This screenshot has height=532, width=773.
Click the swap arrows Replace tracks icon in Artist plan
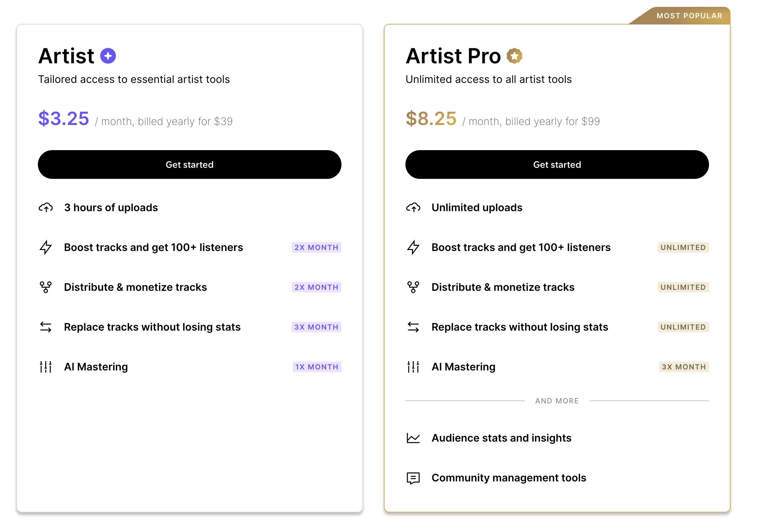click(x=46, y=327)
